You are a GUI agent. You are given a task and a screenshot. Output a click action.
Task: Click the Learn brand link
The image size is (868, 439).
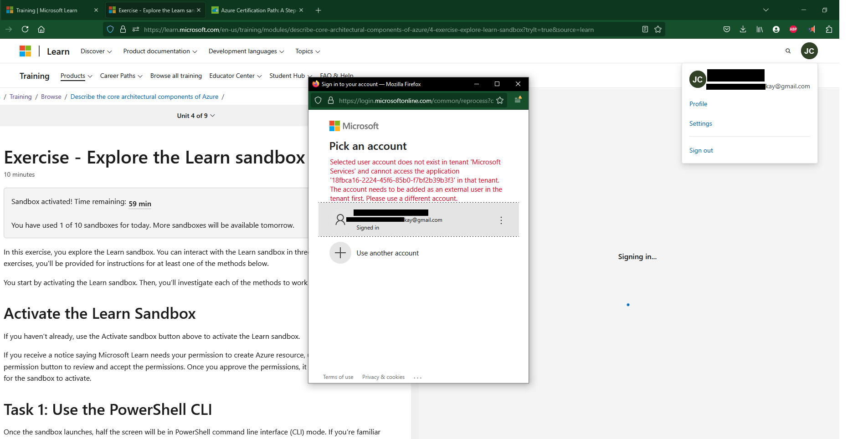58,51
